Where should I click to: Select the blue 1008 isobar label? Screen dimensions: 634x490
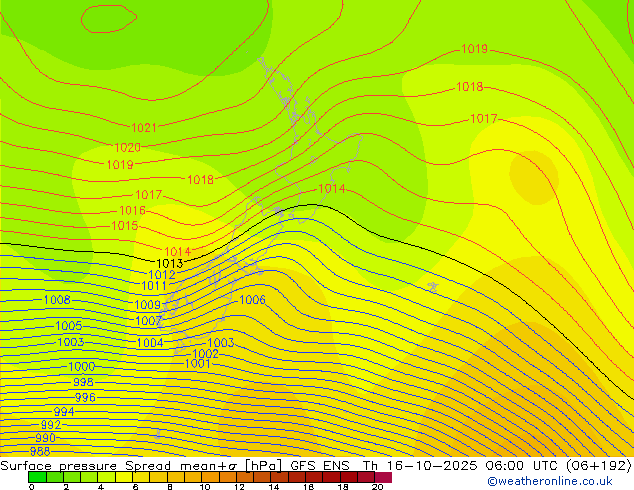[57, 300]
